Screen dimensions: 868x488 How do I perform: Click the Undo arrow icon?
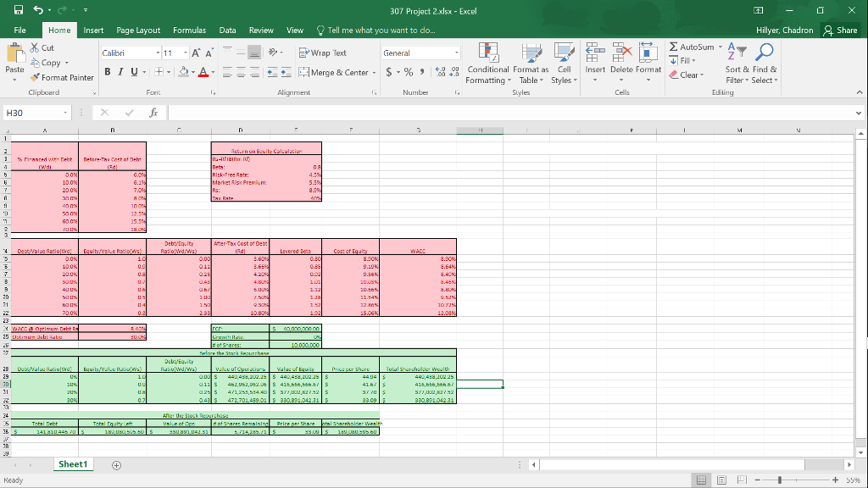[37, 10]
